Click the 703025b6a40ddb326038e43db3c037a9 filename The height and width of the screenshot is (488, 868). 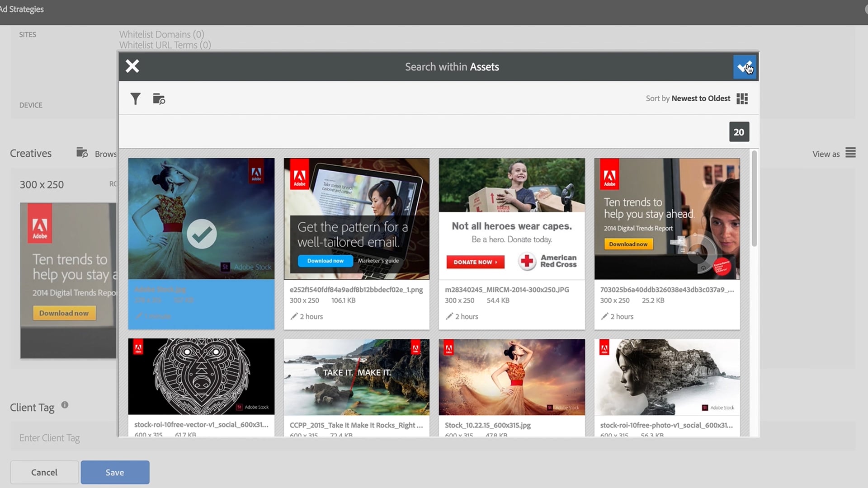[x=667, y=290]
